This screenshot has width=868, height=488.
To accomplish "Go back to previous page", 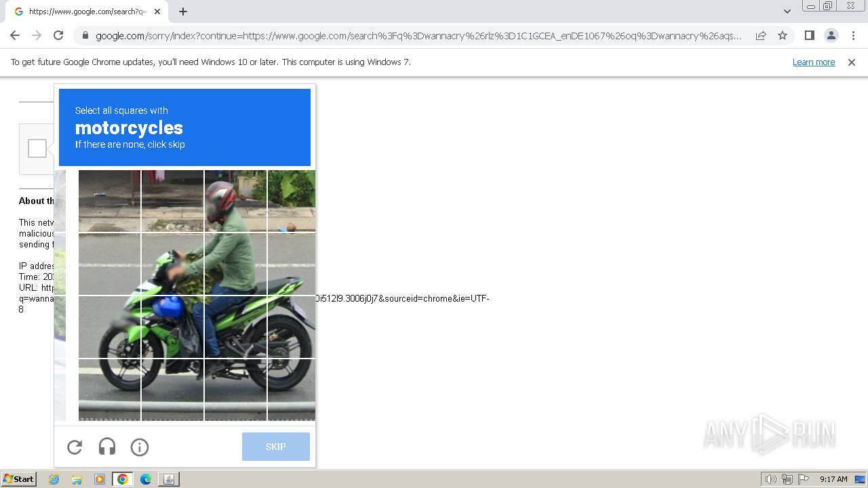I will click(15, 35).
